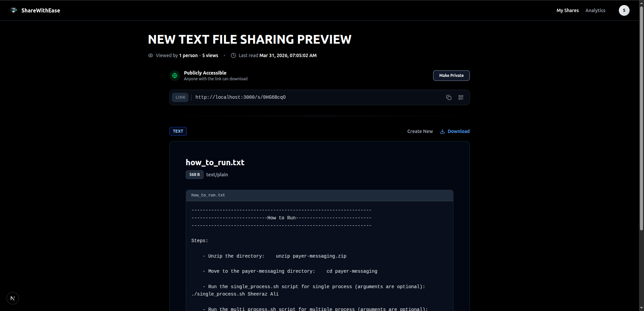
Task: Open the Next.js dev tools badge
Action: (12, 298)
